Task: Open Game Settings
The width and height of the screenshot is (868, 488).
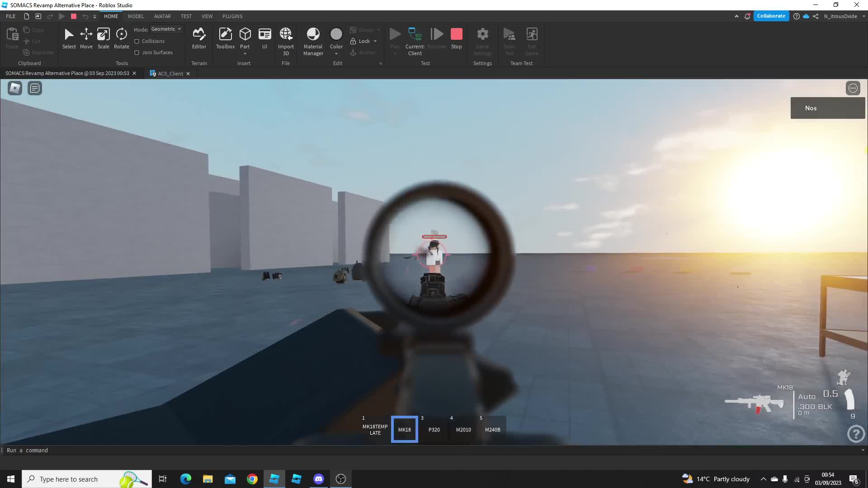Action: [x=482, y=41]
